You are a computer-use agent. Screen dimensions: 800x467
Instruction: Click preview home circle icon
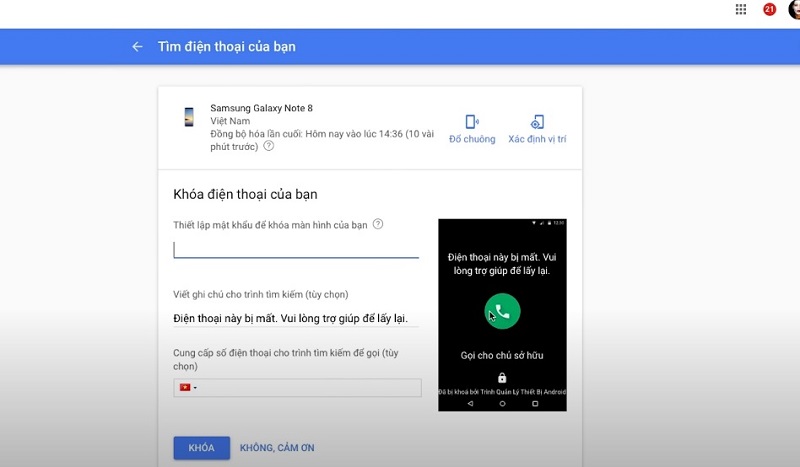coord(502,403)
